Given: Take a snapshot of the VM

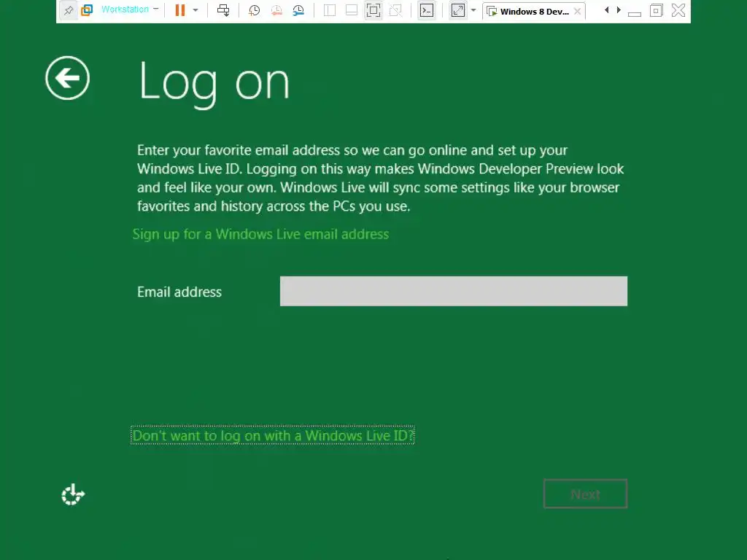Looking at the screenshot, I should [x=254, y=10].
